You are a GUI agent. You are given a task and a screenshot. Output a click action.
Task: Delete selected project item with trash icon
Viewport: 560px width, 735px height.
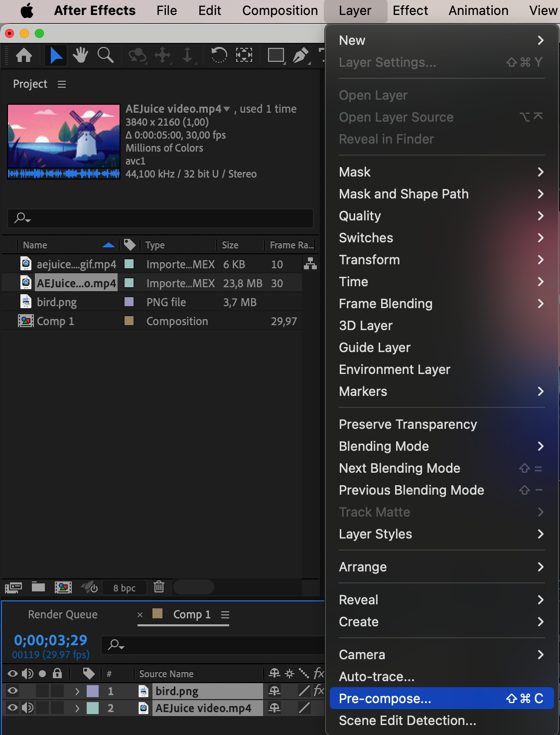159,587
